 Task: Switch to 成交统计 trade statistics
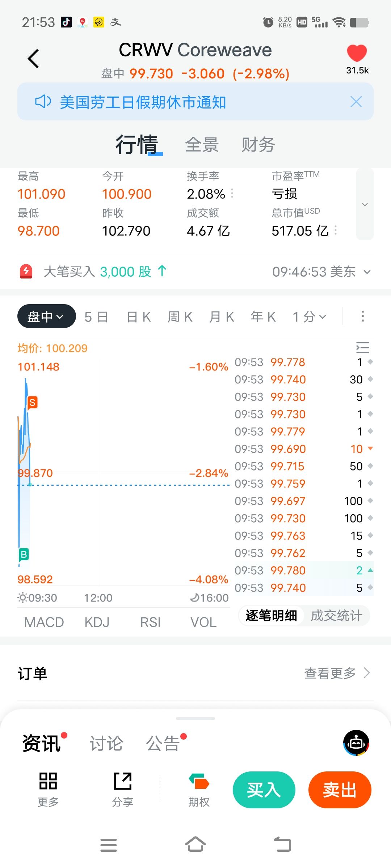(x=336, y=616)
